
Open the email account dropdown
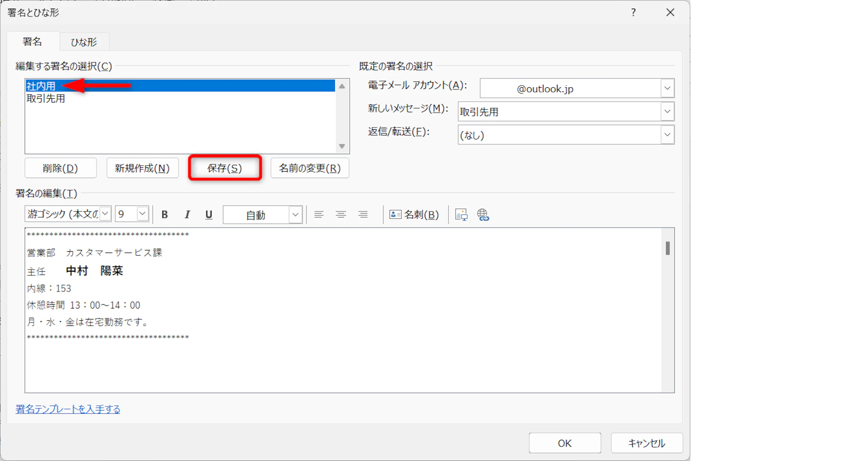coord(667,89)
